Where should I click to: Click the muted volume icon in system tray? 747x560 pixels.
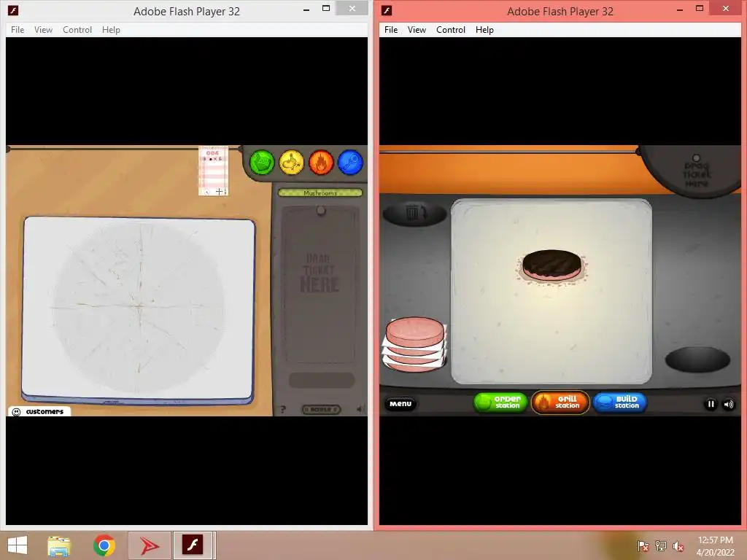coord(678,546)
